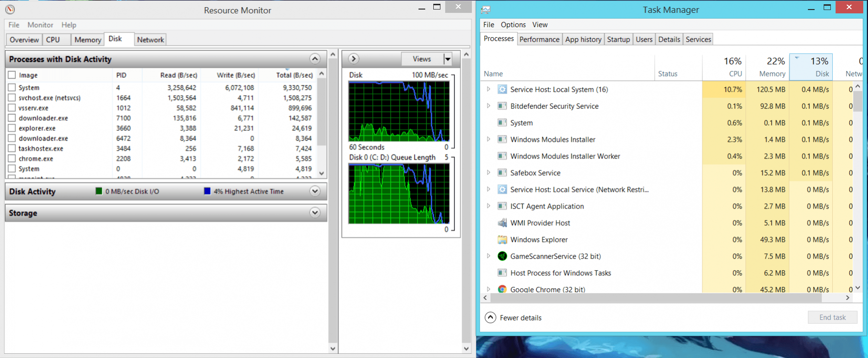
Task: Open Resource Monitor File menu
Action: [14, 25]
